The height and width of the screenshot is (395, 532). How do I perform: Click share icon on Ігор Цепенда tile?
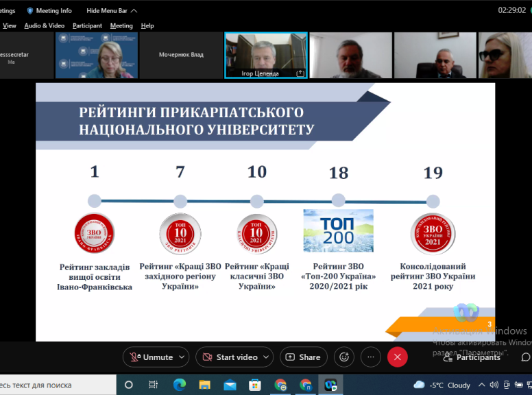pos(300,73)
